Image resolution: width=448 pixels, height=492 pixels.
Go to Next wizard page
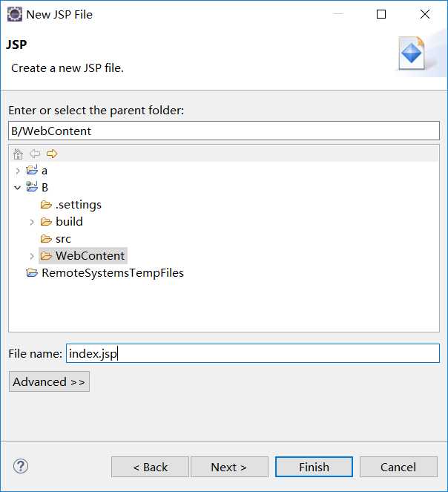click(229, 467)
